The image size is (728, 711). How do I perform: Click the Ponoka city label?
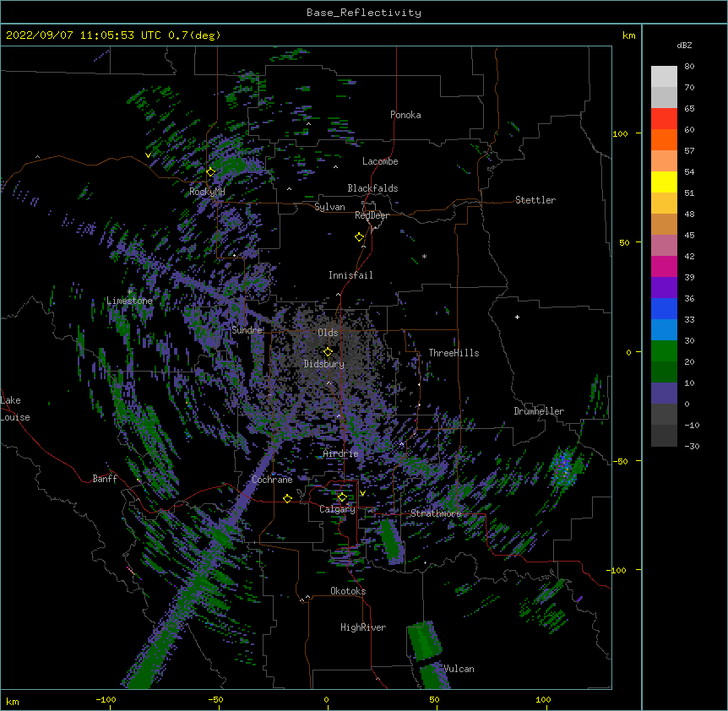(405, 115)
